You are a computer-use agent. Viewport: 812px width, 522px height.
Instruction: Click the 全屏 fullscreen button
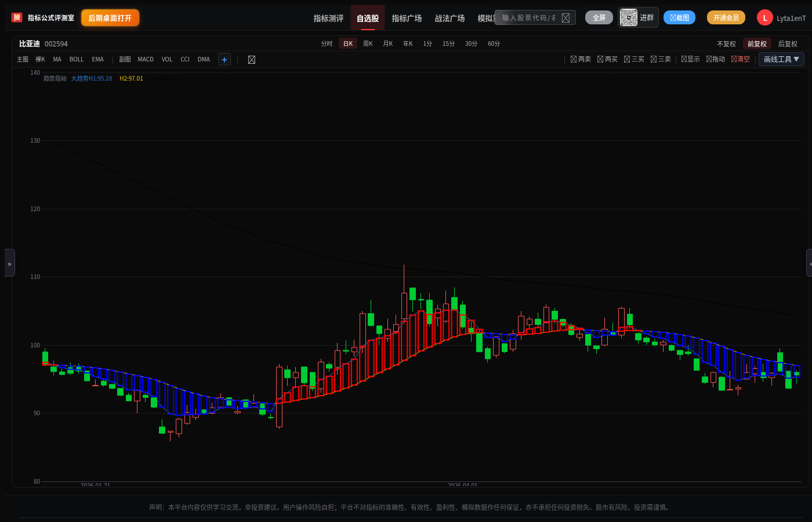(599, 17)
